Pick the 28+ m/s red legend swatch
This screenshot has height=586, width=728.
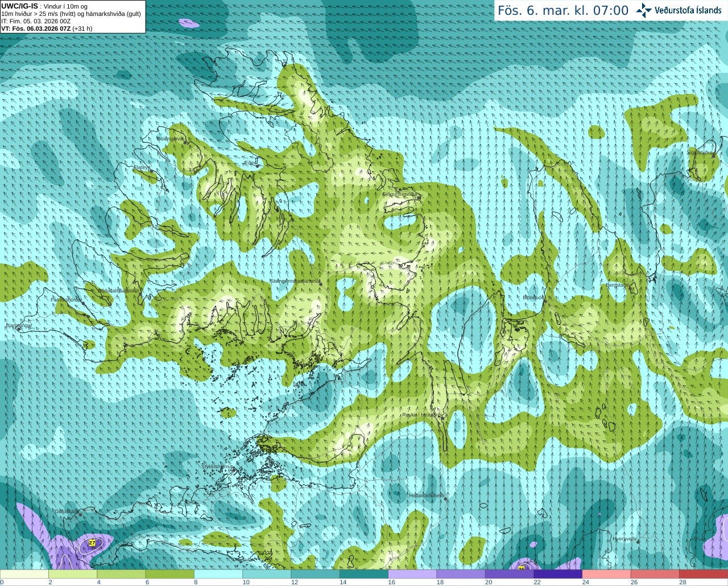click(x=704, y=574)
